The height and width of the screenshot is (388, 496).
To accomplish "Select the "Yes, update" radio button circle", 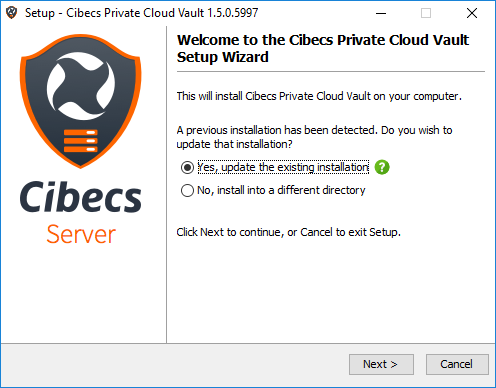I will (x=187, y=167).
